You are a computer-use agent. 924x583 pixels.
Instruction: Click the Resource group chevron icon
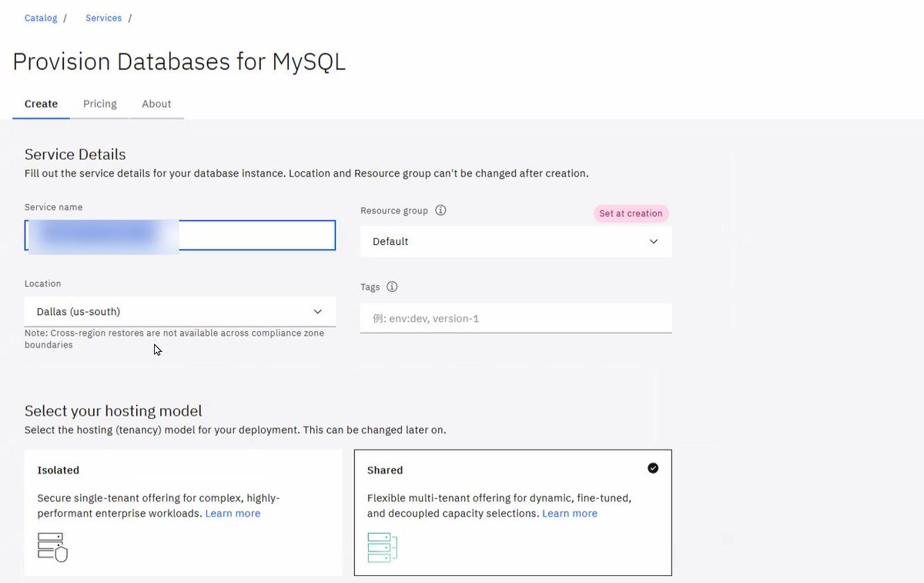[x=654, y=241]
